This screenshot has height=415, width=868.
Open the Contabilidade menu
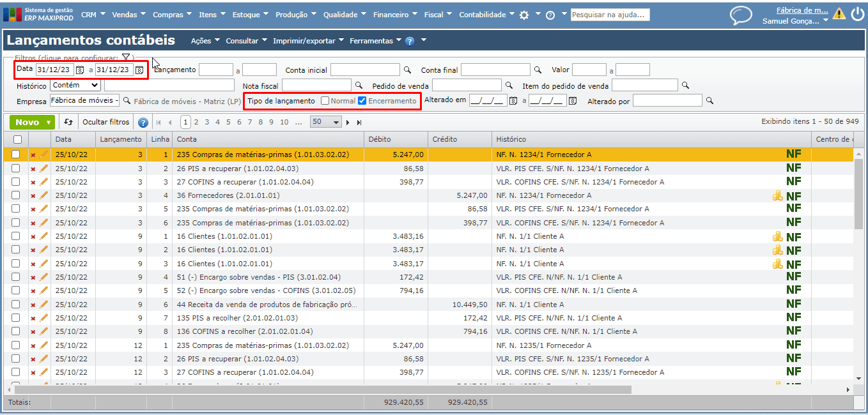click(x=486, y=15)
